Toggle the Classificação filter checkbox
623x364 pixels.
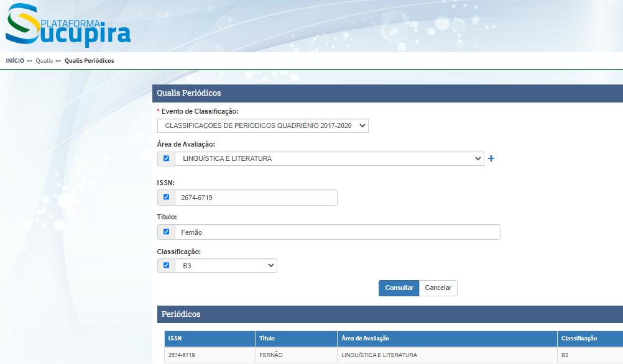click(x=167, y=265)
